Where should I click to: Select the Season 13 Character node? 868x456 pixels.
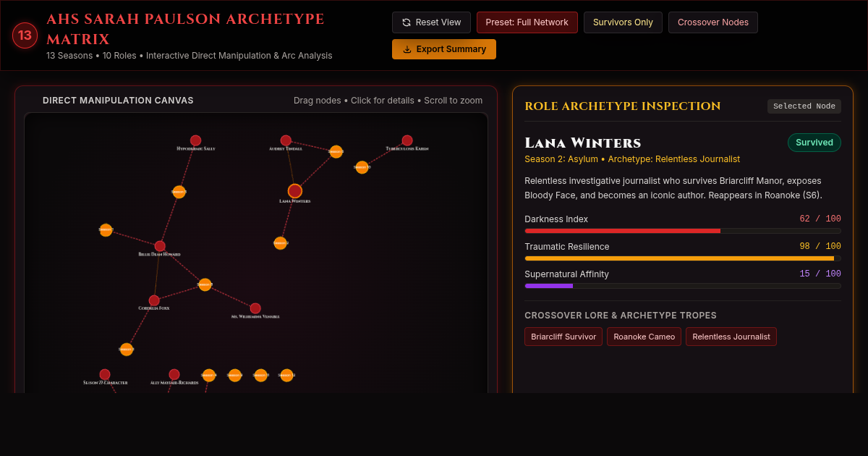[x=105, y=375]
